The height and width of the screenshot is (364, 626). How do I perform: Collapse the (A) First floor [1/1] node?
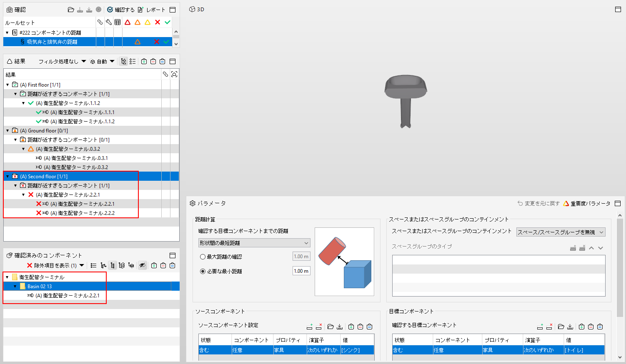pos(8,85)
